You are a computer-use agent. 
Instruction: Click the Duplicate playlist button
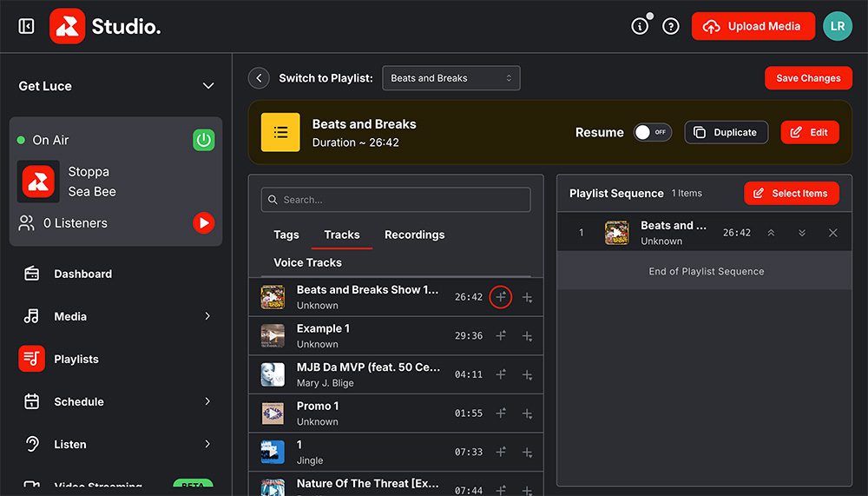click(x=726, y=133)
